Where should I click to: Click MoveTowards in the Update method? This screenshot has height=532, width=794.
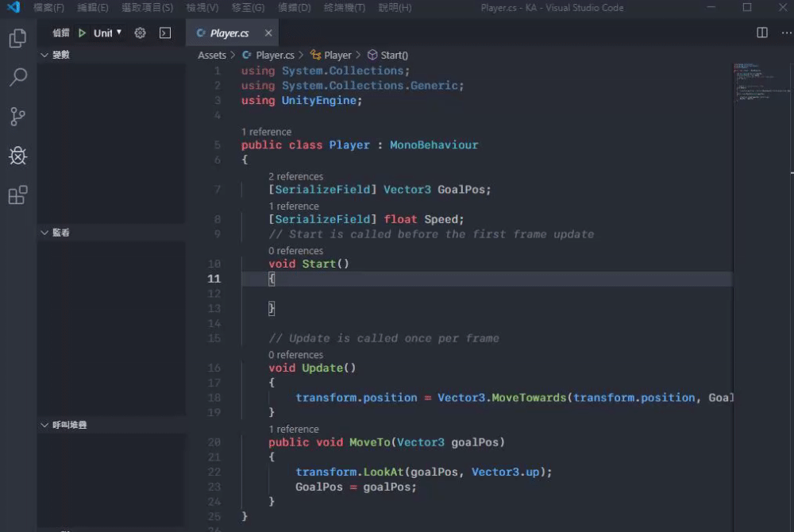(x=529, y=398)
